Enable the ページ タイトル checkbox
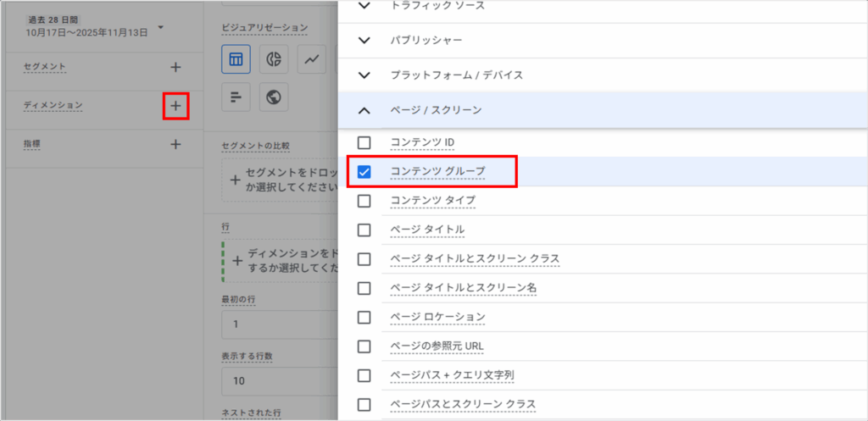Screen dimensions: 868x421 [x=364, y=230]
